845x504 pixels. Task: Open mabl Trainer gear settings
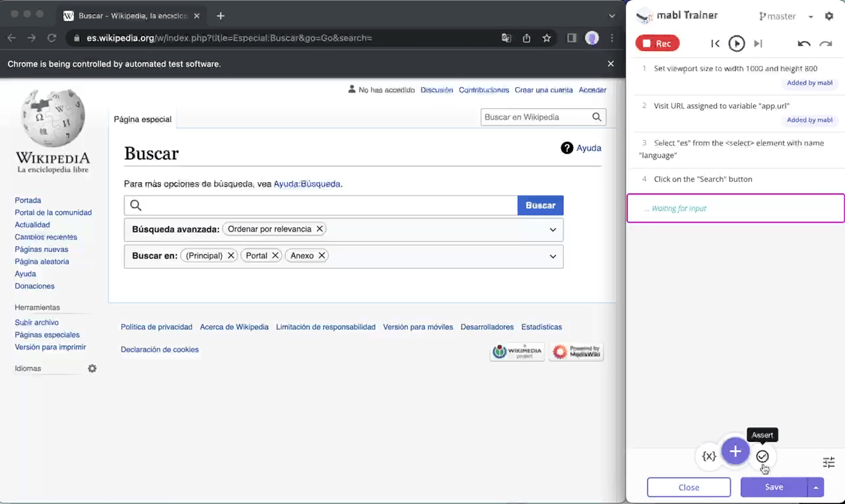click(829, 16)
